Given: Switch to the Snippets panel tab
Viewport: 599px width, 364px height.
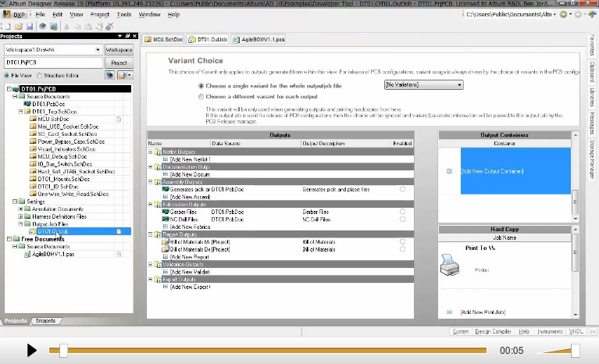Looking at the screenshot, I should (x=45, y=321).
